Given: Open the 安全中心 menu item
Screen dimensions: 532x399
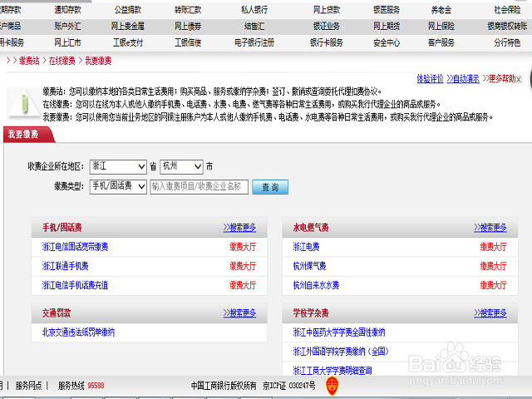Looking at the screenshot, I should [387, 42].
